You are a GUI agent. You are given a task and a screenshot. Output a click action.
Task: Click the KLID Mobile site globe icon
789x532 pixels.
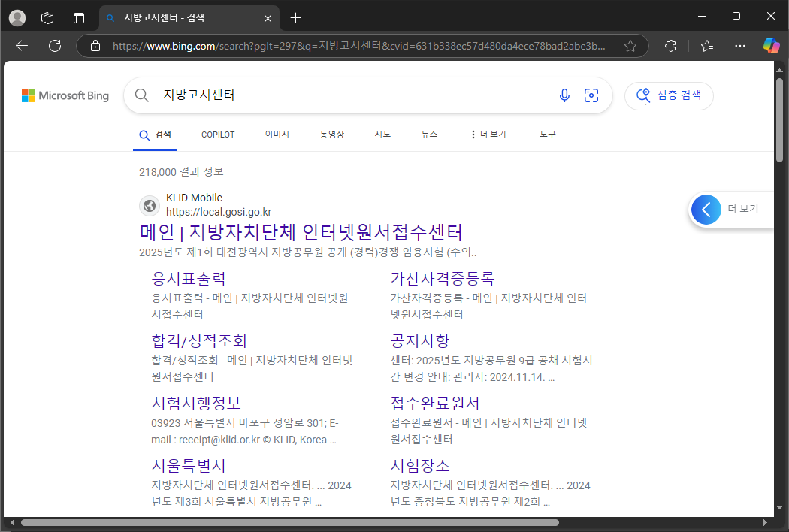tap(150, 206)
